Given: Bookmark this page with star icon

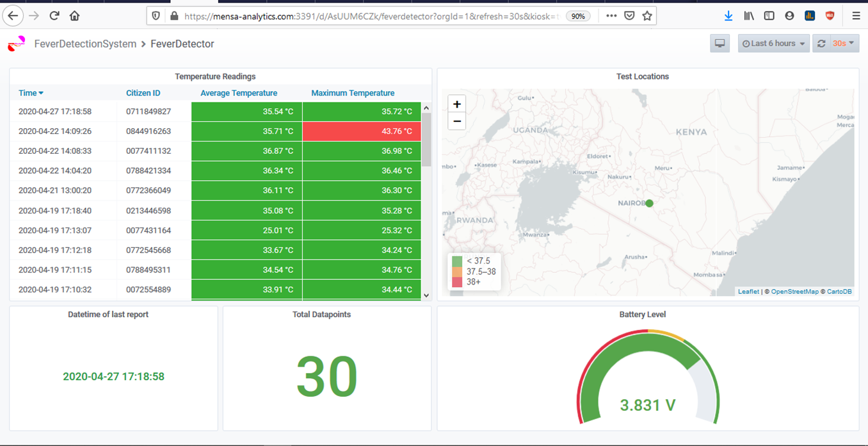Looking at the screenshot, I should [x=647, y=16].
